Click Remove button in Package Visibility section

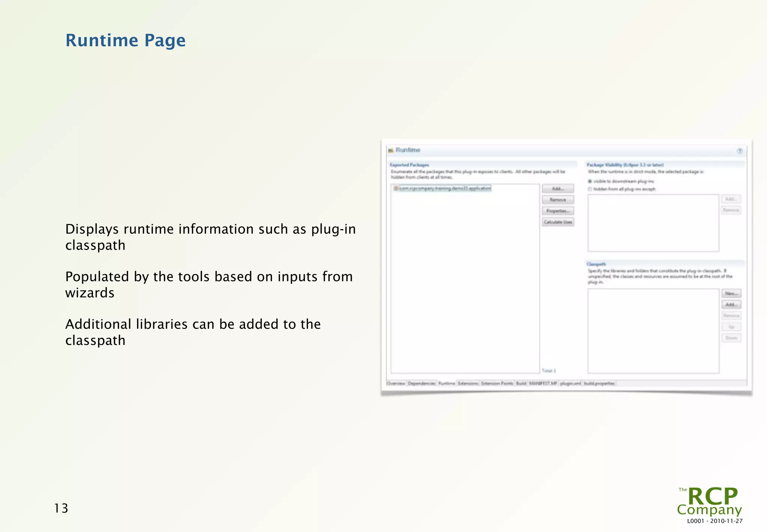coord(731,210)
